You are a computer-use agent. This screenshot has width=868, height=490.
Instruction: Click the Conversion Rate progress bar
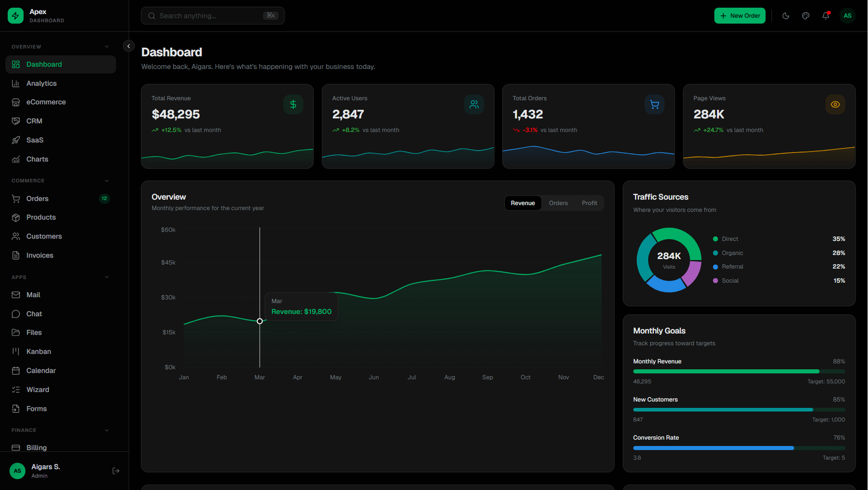point(739,448)
